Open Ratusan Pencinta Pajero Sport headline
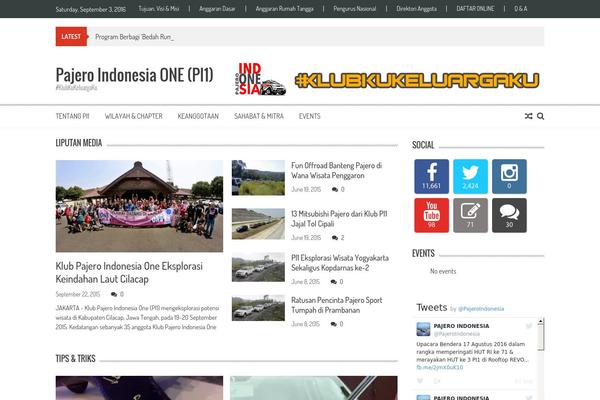The image size is (600, 400). point(336,305)
